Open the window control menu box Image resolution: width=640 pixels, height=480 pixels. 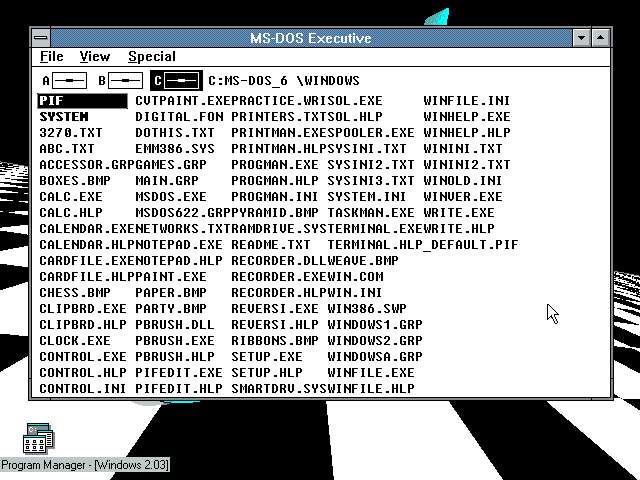point(40,38)
